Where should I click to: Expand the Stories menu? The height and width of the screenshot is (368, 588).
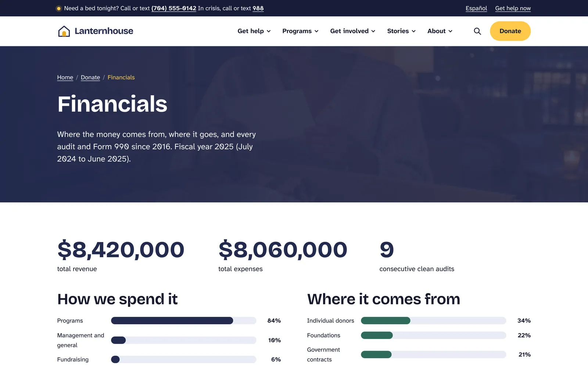[401, 31]
